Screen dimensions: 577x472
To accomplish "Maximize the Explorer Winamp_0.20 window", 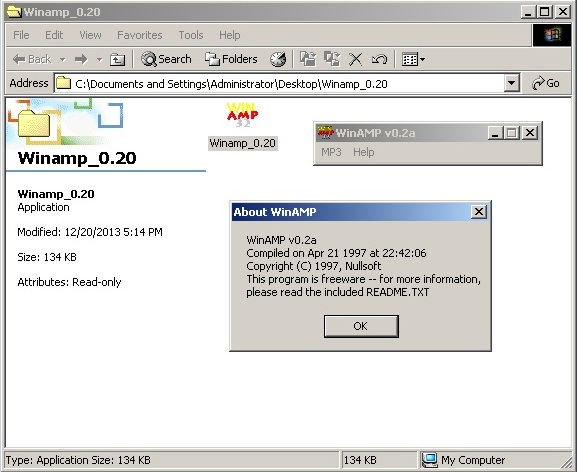I will [544, 12].
